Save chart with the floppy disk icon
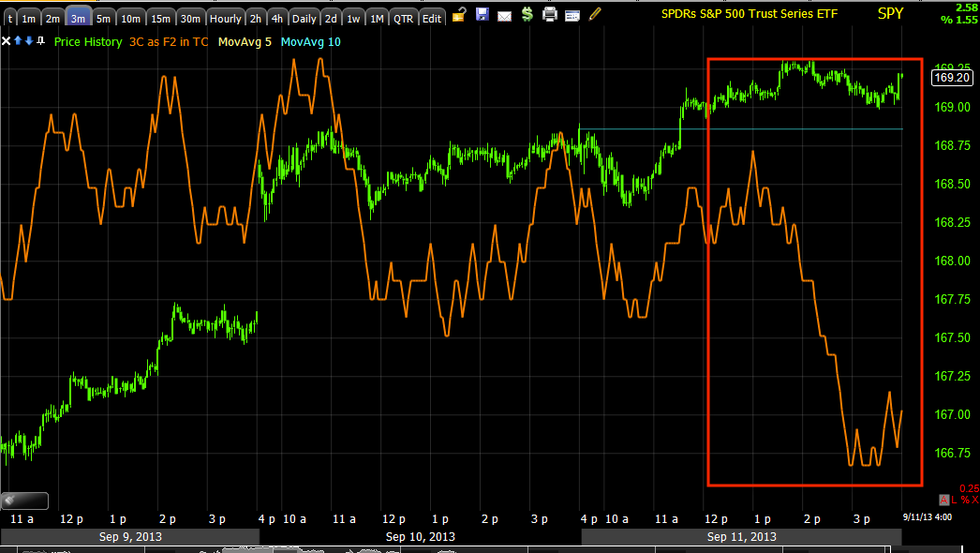 click(482, 14)
